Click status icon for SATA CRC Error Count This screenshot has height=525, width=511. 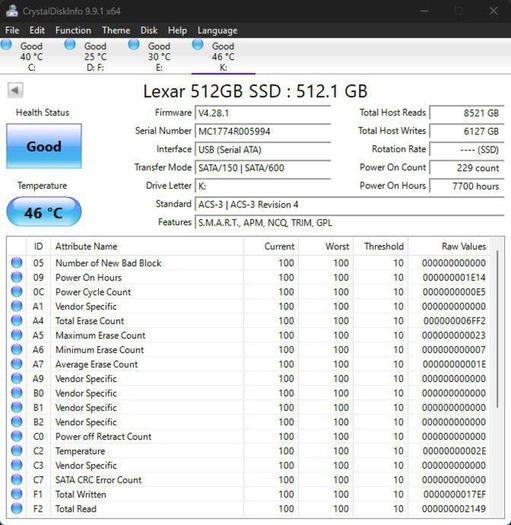coord(16,479)
